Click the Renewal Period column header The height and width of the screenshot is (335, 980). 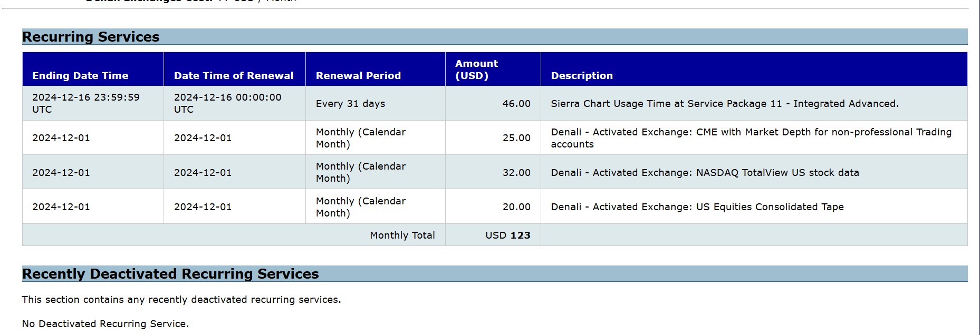(358, 75)
